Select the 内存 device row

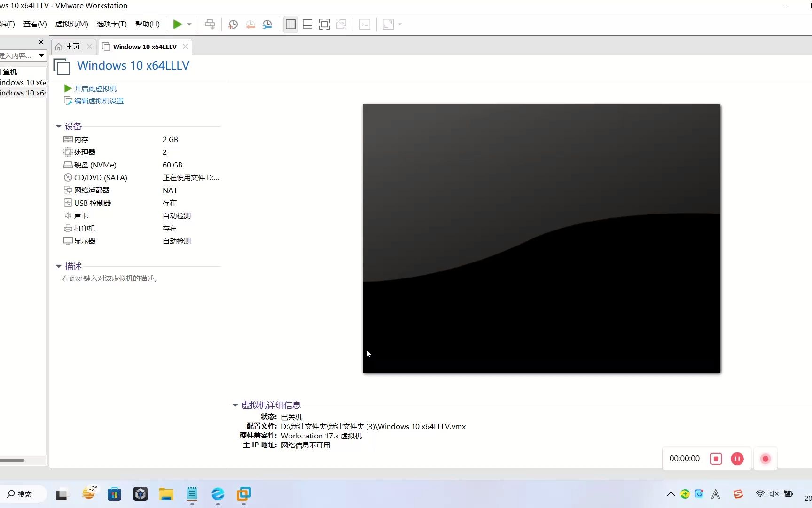coord(141,139)
